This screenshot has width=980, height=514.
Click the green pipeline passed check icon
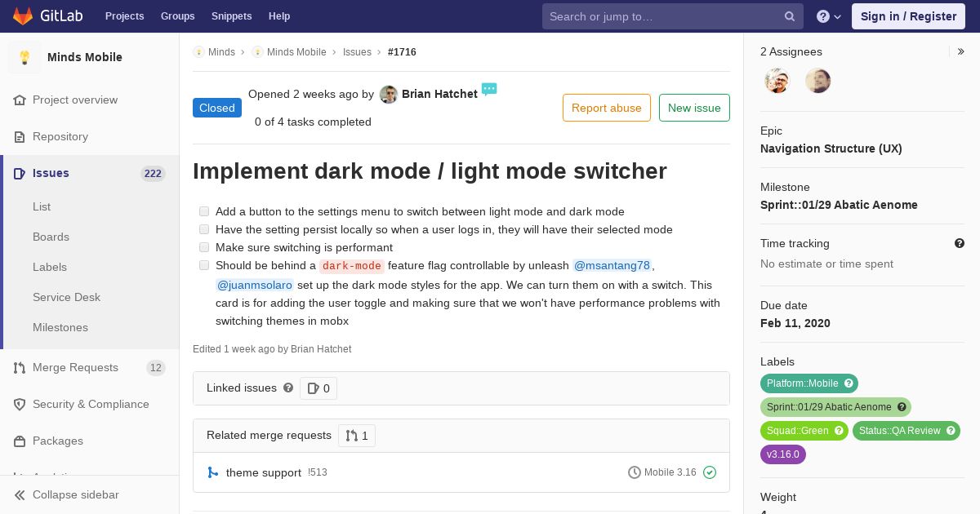[x=710, y=472]
